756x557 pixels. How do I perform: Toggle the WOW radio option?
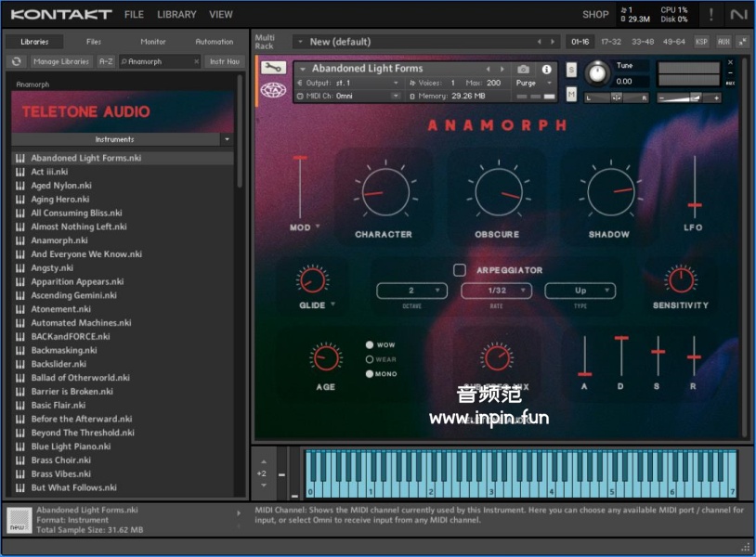pos(370,345)
